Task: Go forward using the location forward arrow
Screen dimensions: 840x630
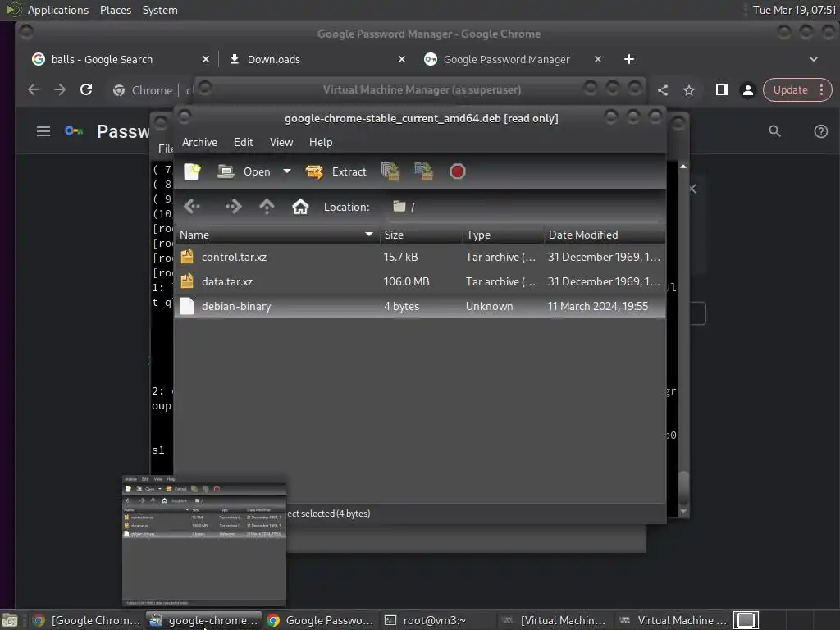Action: [233, 206]
